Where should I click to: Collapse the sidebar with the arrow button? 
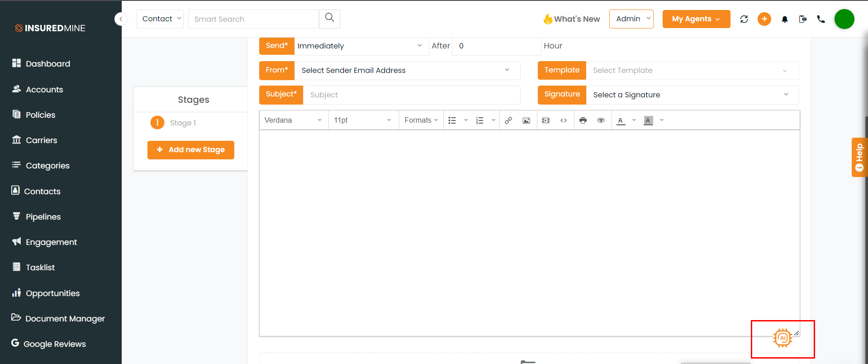pos(121,19)
